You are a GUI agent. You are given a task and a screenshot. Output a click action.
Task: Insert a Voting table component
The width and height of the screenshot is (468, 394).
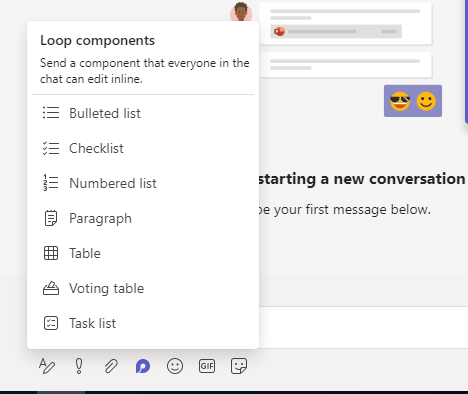143,288
